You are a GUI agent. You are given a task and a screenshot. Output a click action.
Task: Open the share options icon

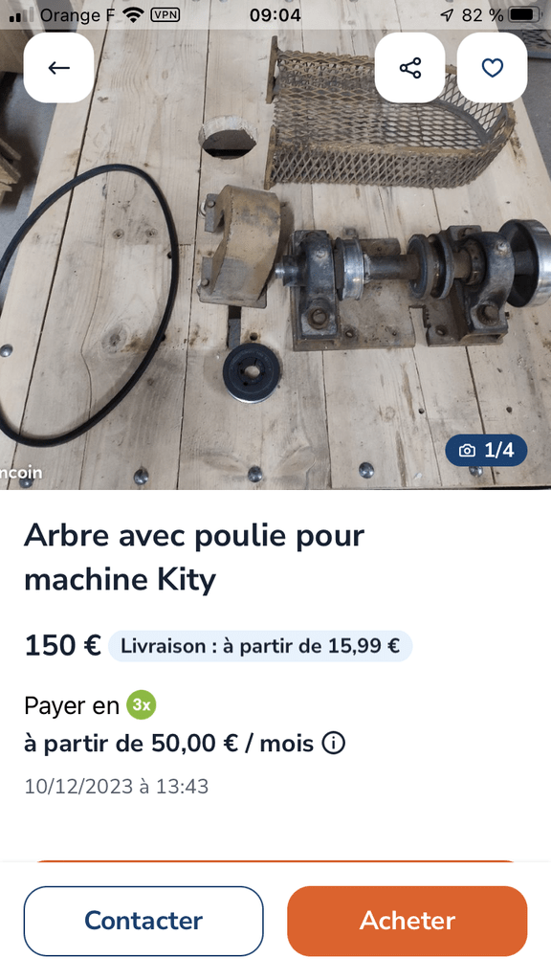click(409, 68)
